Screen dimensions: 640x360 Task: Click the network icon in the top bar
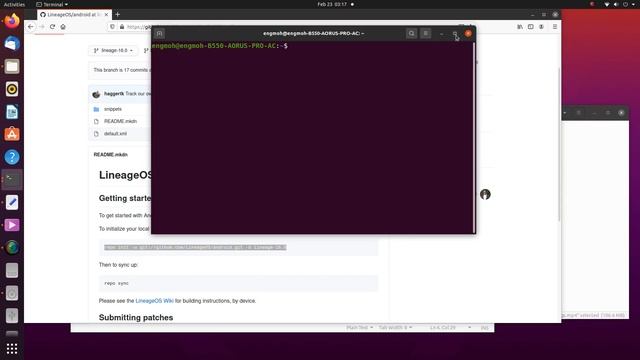pos(607,4)
